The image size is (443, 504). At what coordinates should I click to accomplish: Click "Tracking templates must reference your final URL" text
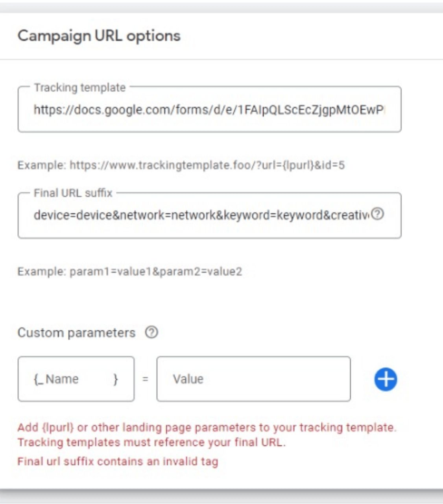tap(151, 443)
